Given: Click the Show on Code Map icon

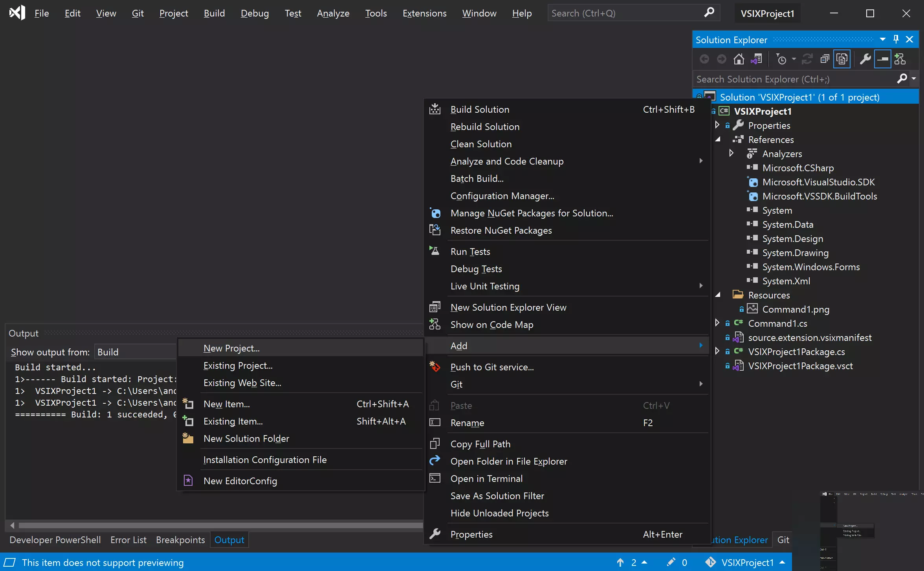Looking at the screenshot, I should click(x=434, y=324).
